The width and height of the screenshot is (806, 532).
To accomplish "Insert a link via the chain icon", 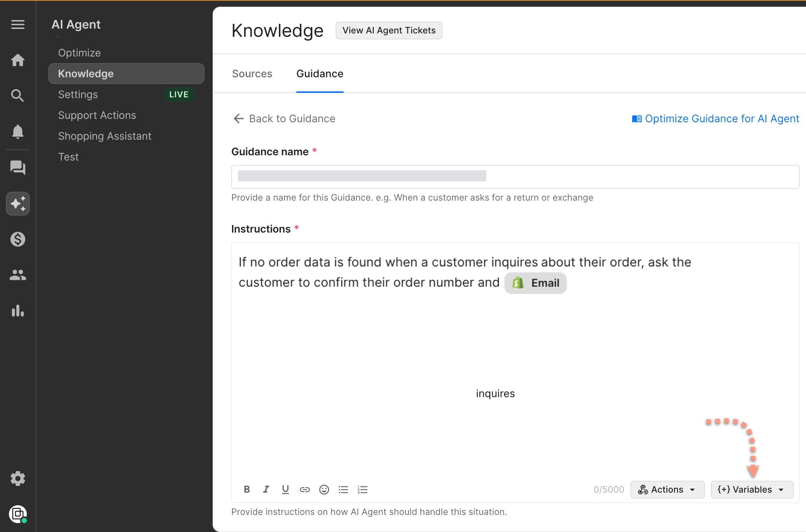I will (x=304, y=490).
